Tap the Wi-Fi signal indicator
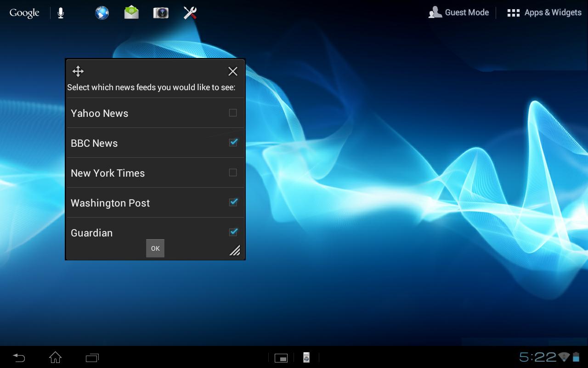Image resolution: width=588 pixels, height=368 pixels. click(564, 357)
